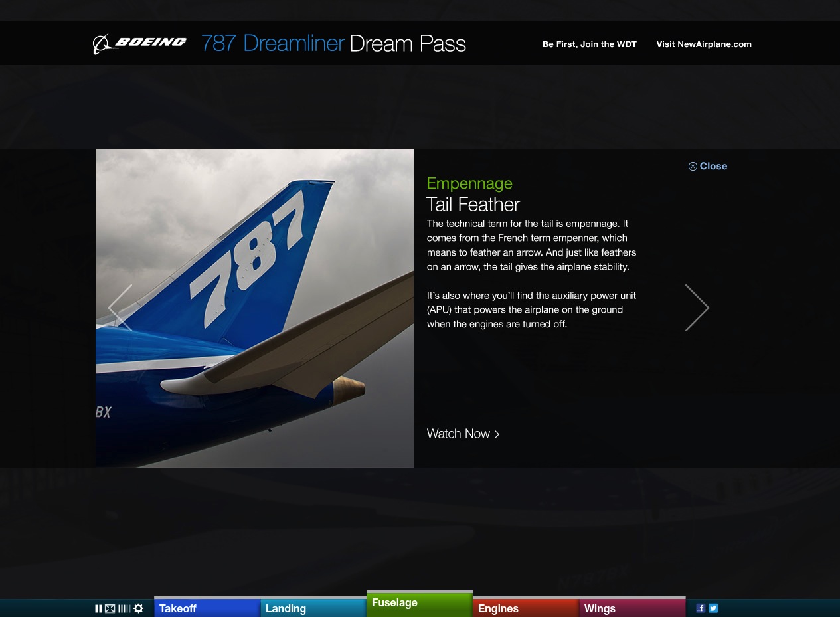Pause playback with the pause icon
The image size is (840, 617).
pyautogui.click(x=99, y=608)
